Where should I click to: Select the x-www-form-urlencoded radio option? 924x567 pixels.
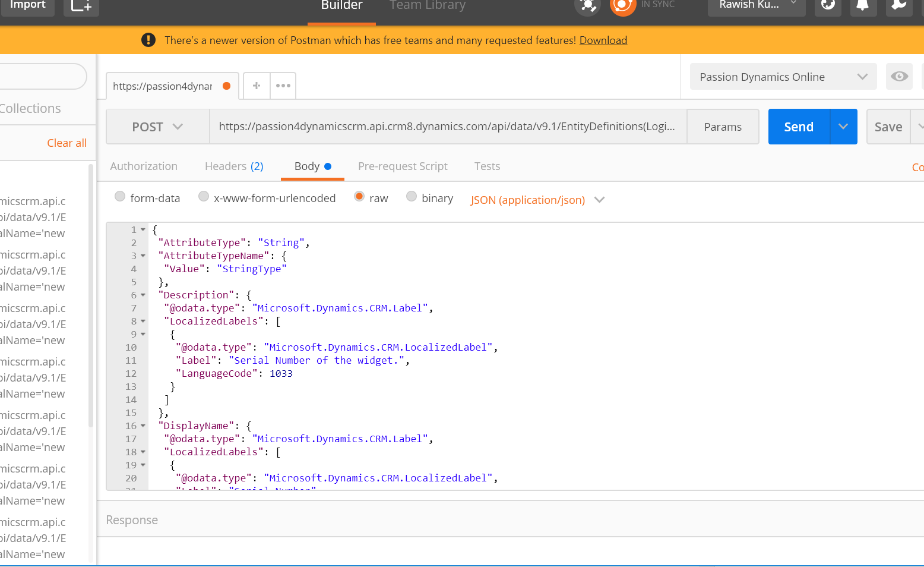[204, 197]
